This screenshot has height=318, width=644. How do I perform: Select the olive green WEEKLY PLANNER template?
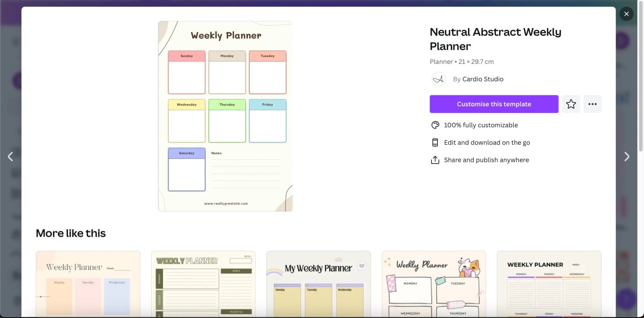click(x=204, y=284)
